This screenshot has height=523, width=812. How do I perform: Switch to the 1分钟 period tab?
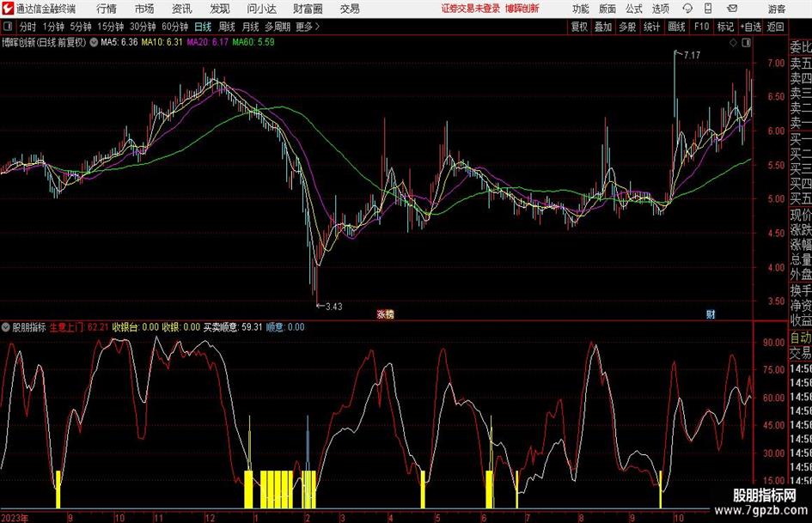[53, 27]
